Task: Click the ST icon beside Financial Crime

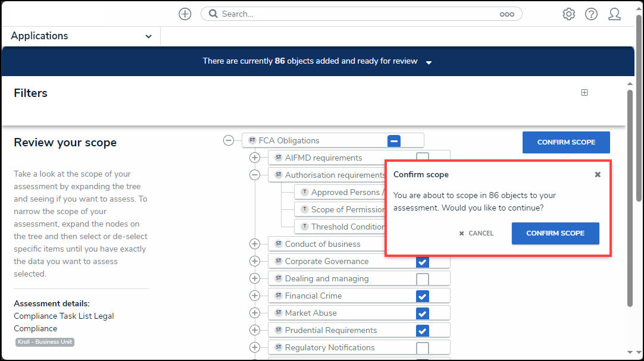Action: [278, 296]
